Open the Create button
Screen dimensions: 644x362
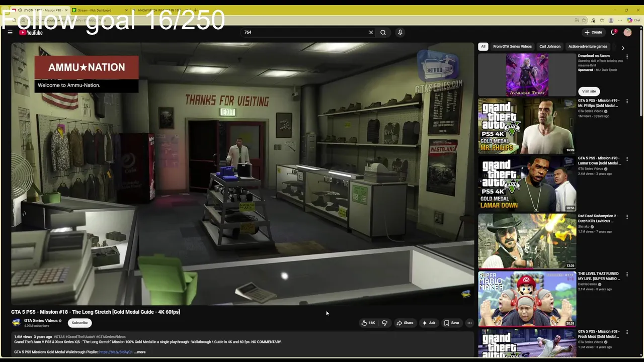pyautogui.click(x=593, y=32)
